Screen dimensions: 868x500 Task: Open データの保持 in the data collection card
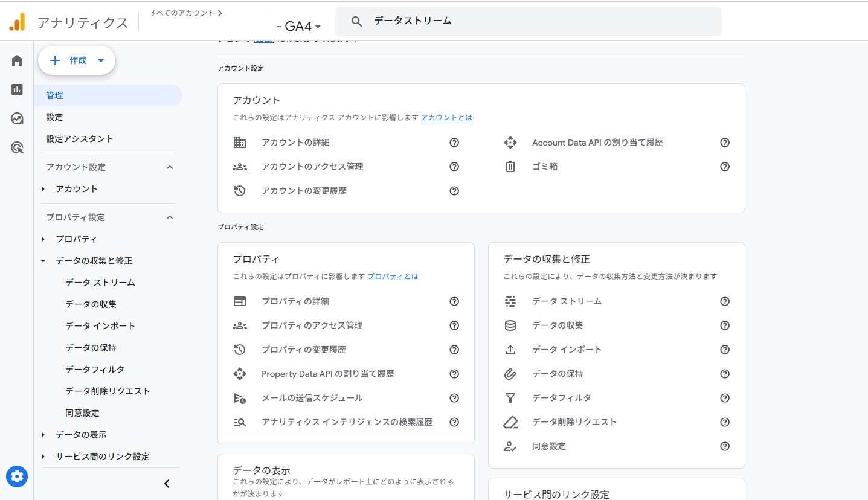pyautogui.click(x=558, y=374)
